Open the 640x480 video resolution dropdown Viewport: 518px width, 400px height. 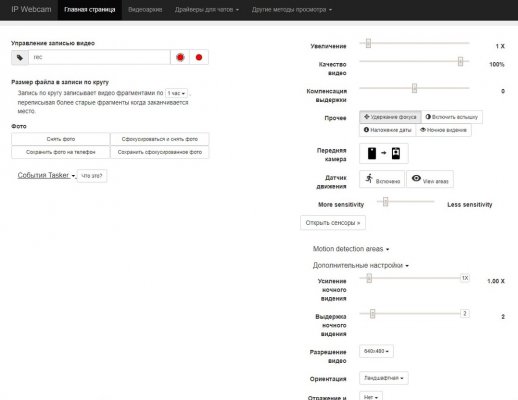[376, 351]
